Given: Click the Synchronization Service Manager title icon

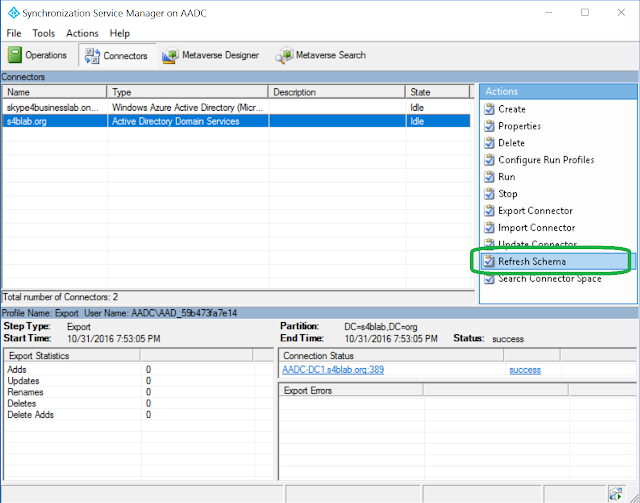Looking at the screenshot, I should (13, 13).
